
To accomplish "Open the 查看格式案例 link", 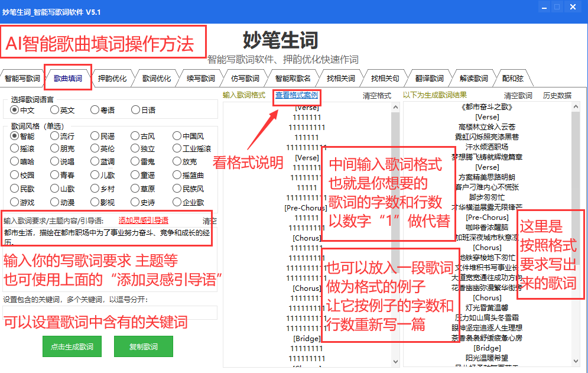I will 297,95.
